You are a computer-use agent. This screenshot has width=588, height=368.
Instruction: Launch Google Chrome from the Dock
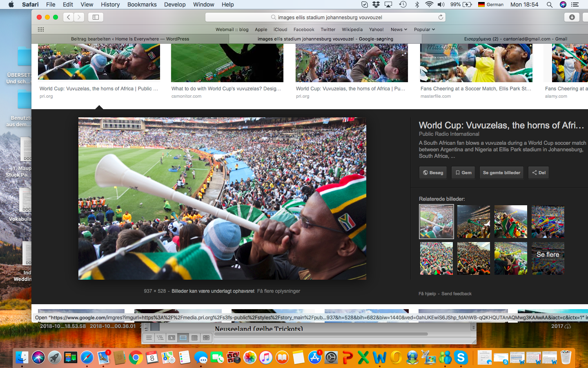(136, 358)
